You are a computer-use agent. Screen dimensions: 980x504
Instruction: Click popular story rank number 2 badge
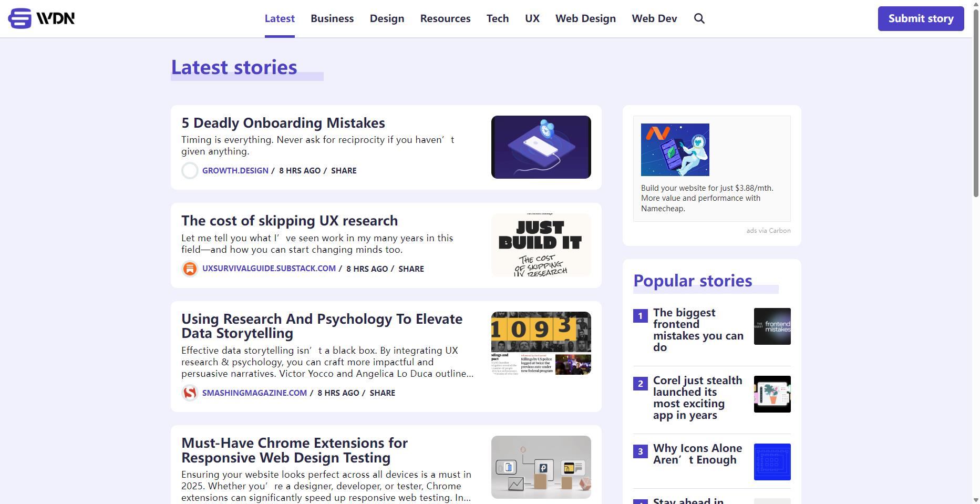coord(641,384)
